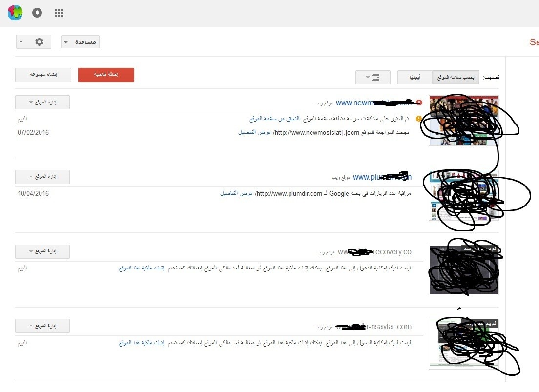
Task: Click the إنشاء مجموعة button
Action: tap(43, 75)
